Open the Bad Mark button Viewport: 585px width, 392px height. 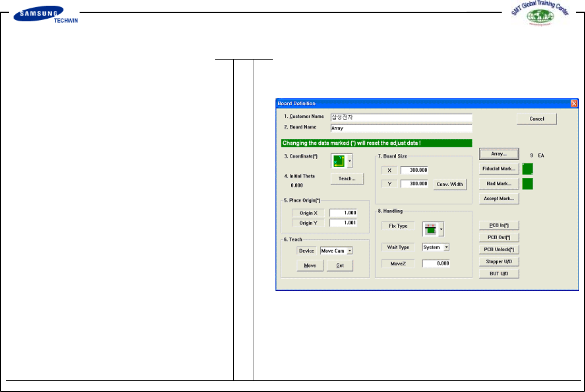tap(499, 184)
